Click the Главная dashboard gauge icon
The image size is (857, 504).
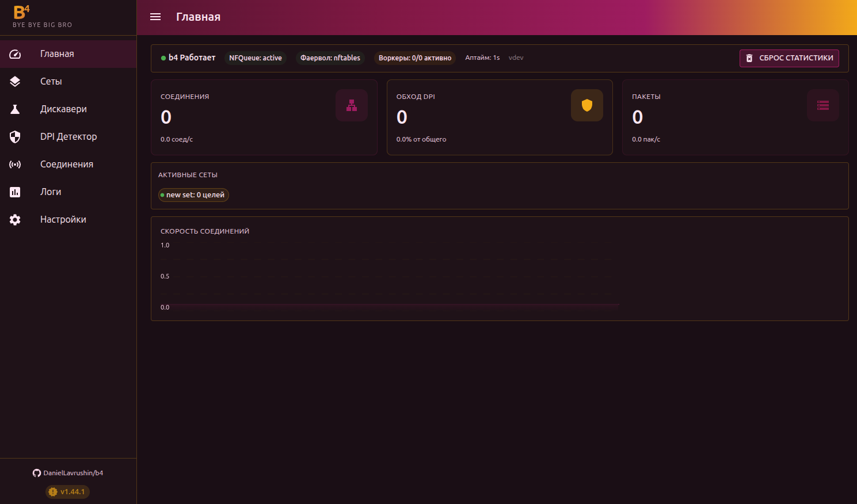[15, 54]
